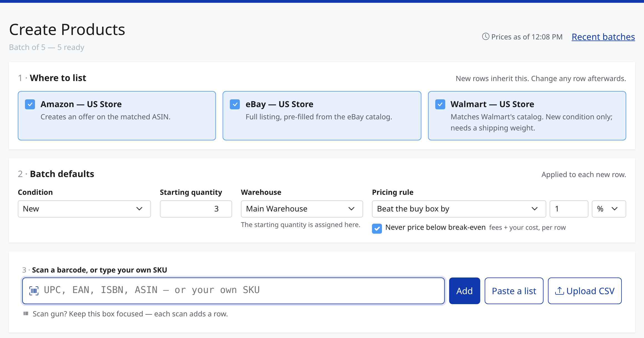The width and height of the screenshot is (644, 338).
Task: Click the small barcode icon near Scan gun hint
Action: pyautogui.click(x=26, y=314)
